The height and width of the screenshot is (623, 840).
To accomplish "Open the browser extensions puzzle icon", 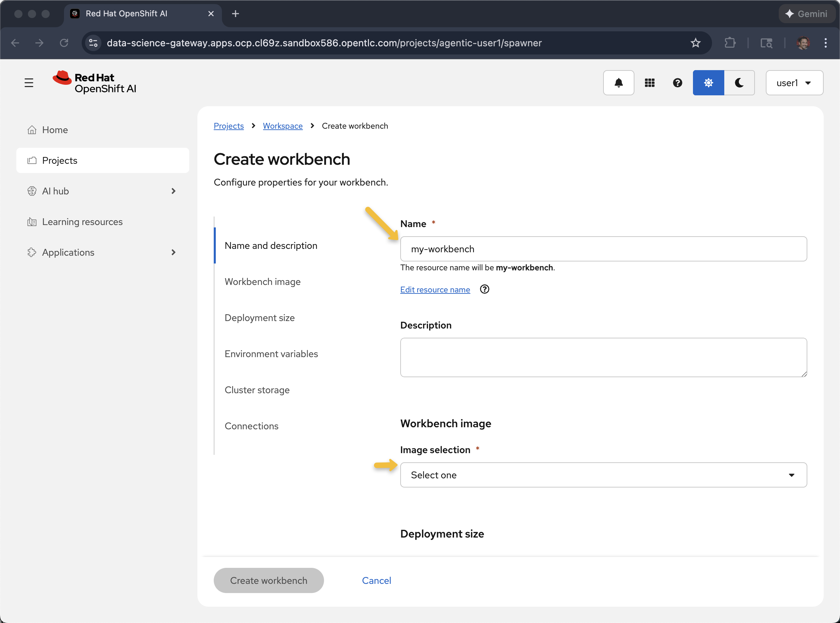I will [x=730, y=43].
